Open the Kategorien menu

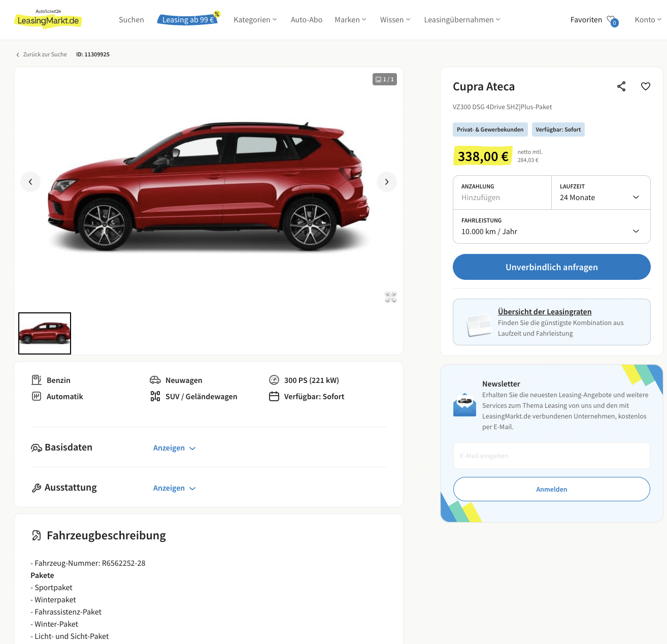click(x=255, y=20)
